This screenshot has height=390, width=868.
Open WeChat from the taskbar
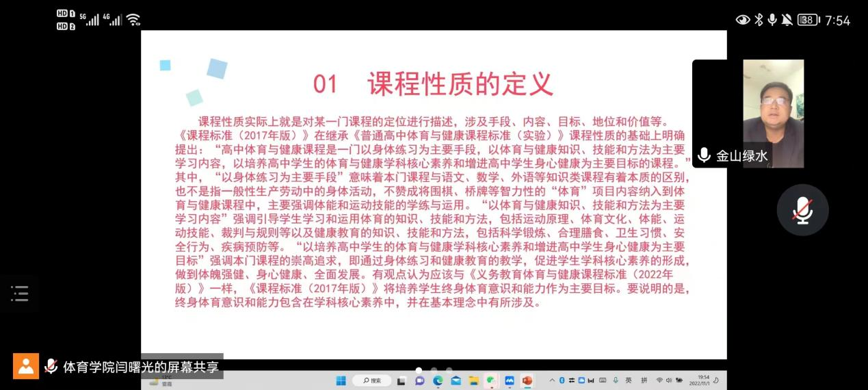click(x=491, y=380)
